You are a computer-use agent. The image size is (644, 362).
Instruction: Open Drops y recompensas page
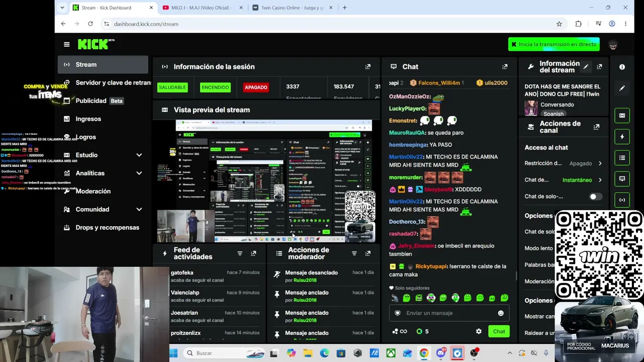coord(103,227)
